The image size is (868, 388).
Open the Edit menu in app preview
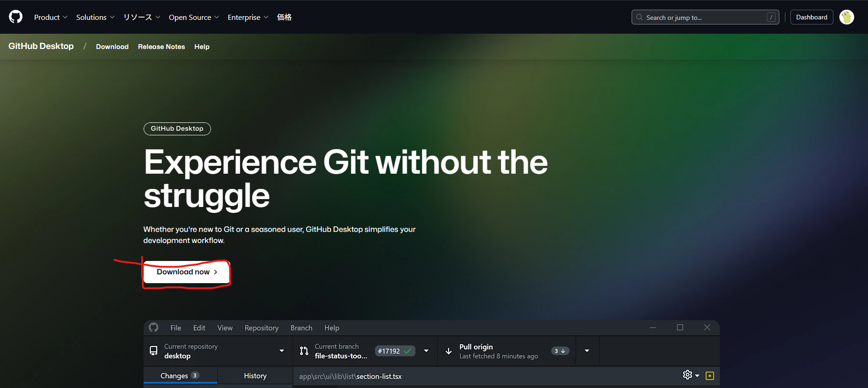pyautogui.click(x=199, y=328)
